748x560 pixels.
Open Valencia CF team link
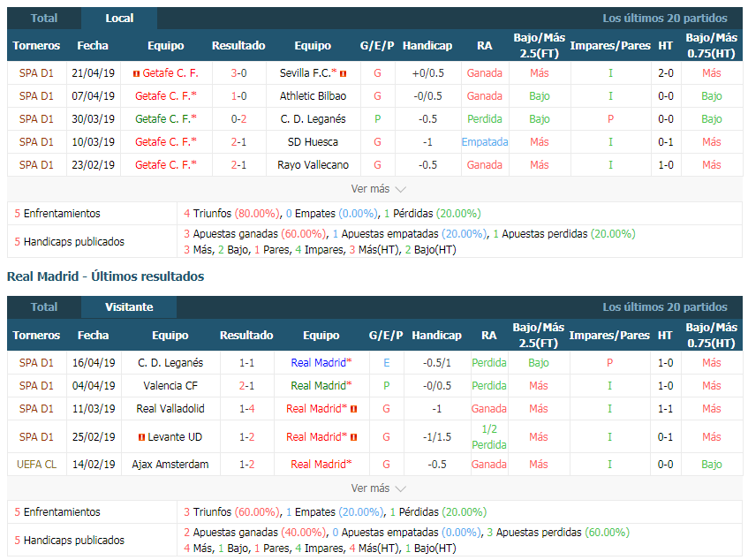[170, 385]
